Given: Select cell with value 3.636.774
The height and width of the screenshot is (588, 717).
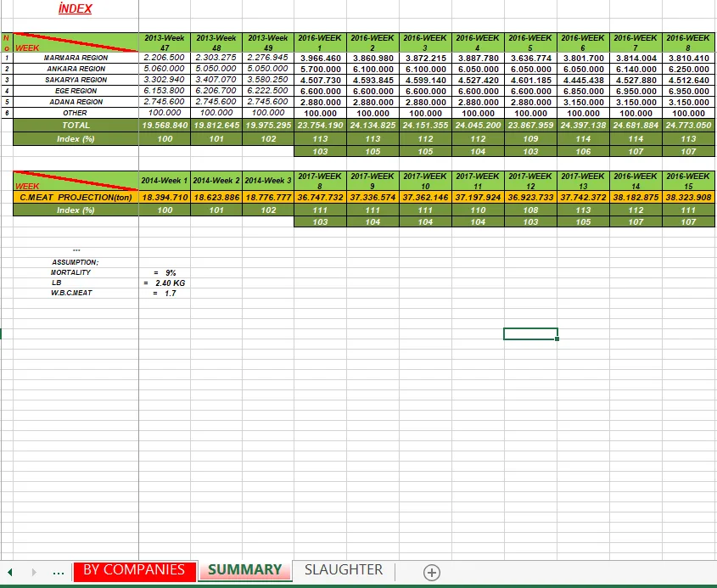Looking at the screenshot, I should pyautogui.click(x=530, y=58).
